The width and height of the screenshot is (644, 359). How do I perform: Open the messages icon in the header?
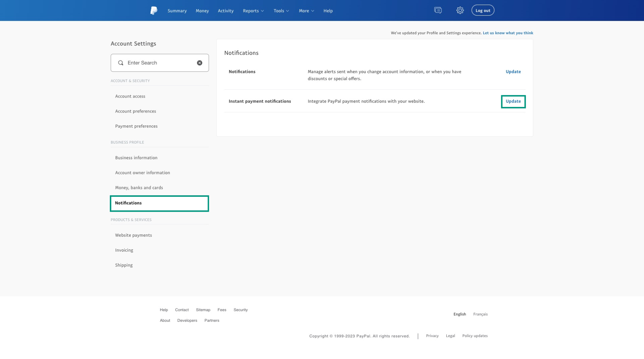438,10
